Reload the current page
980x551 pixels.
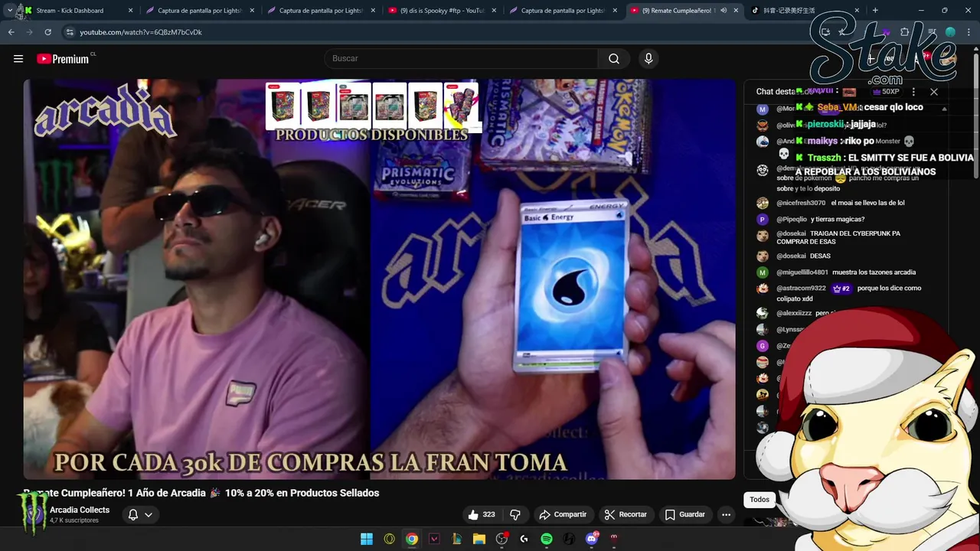(47, 32)
